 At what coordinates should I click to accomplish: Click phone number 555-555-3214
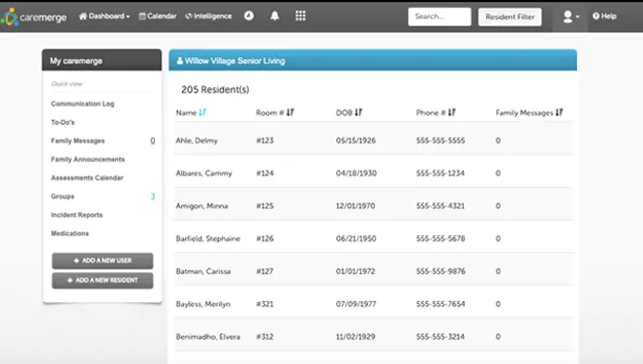[441, 337]
